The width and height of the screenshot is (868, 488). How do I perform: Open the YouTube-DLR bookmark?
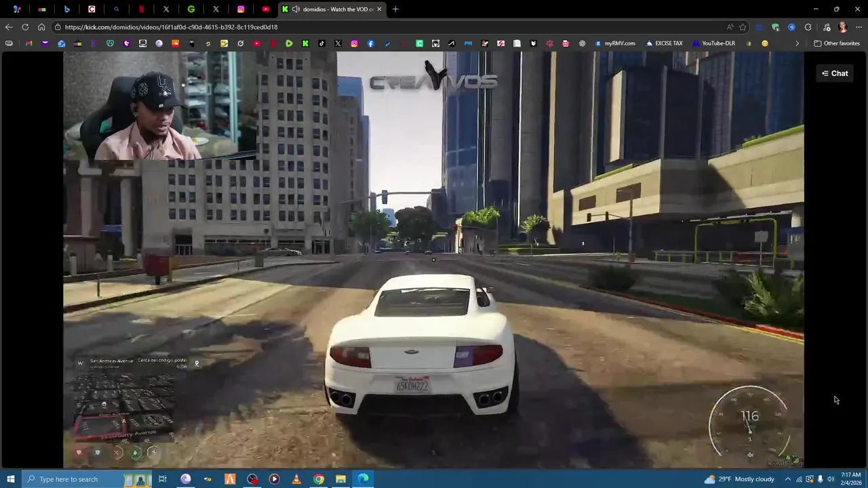coord(713,43)
